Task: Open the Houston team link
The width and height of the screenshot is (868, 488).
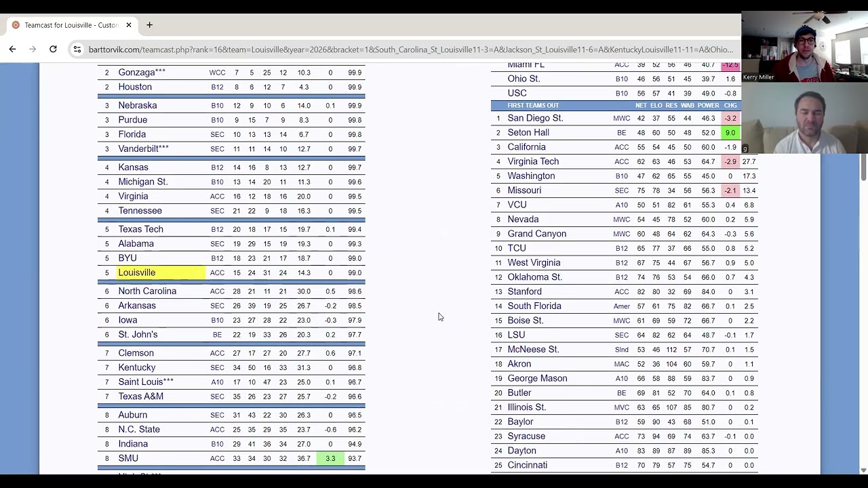Action: click(135, 87)
